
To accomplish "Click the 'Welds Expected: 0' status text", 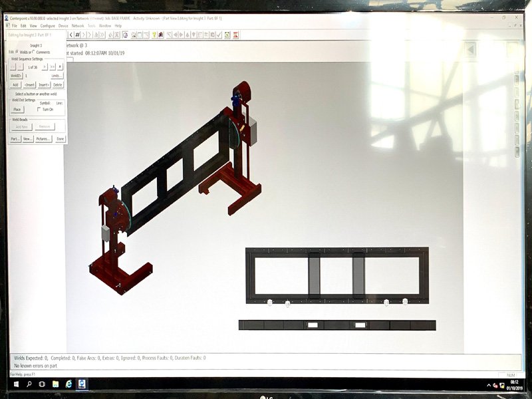I will [31, 358].
